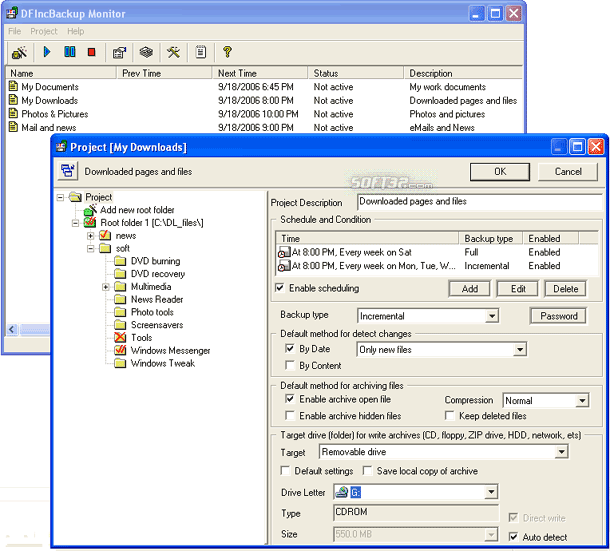
Task: Open the Backup type dropdown
Action: tap(492, 316)
